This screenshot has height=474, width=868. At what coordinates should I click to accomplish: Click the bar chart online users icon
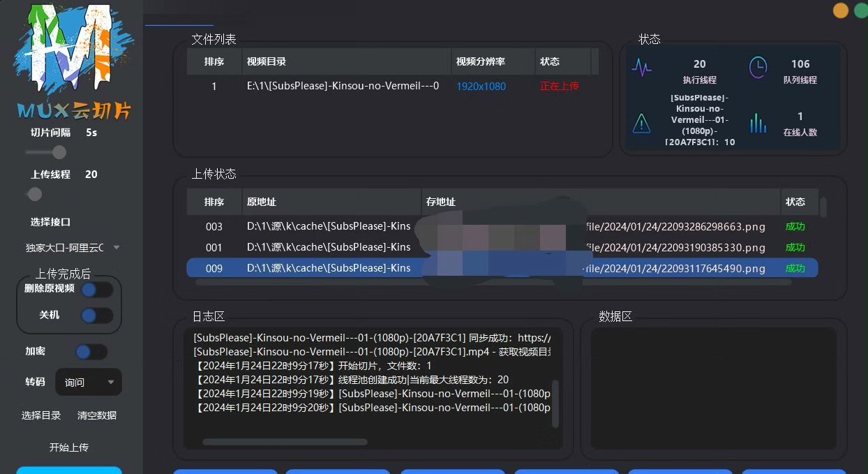click(758, 124)
